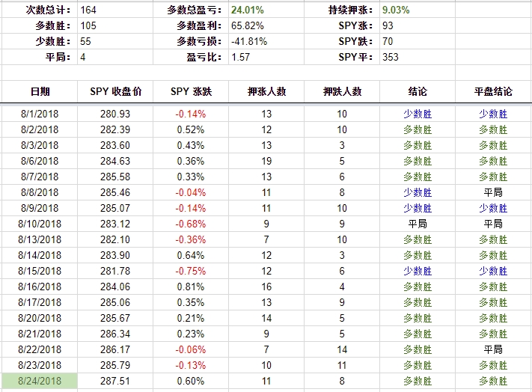Select the SPY 涨跌 header cell
Image resolution: width=532 pixels, height=392 pixels.
191,91
